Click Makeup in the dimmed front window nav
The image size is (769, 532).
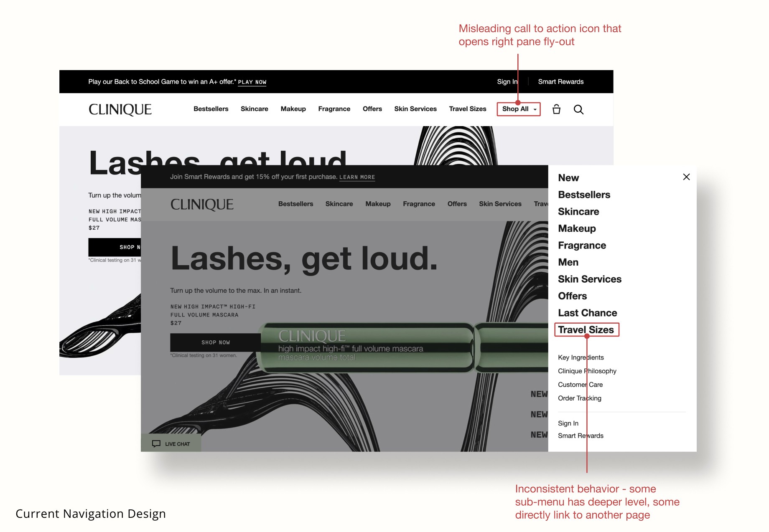378,204
